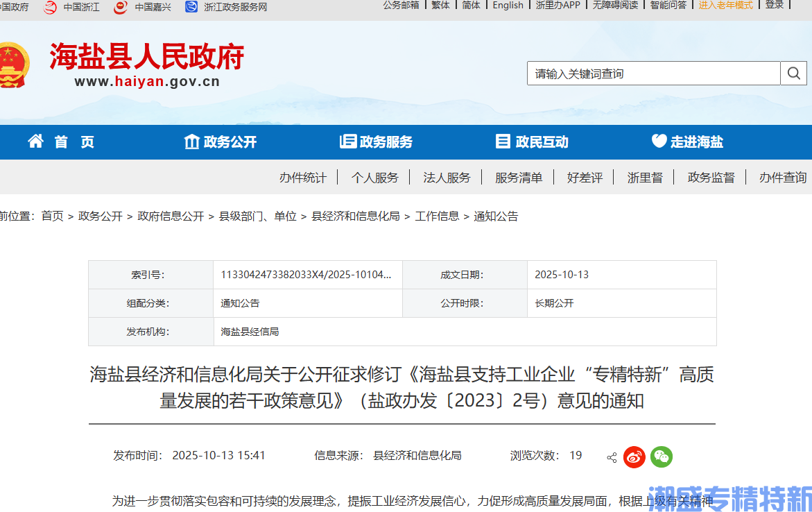Open the 办件查询 service link

(783, 178)
